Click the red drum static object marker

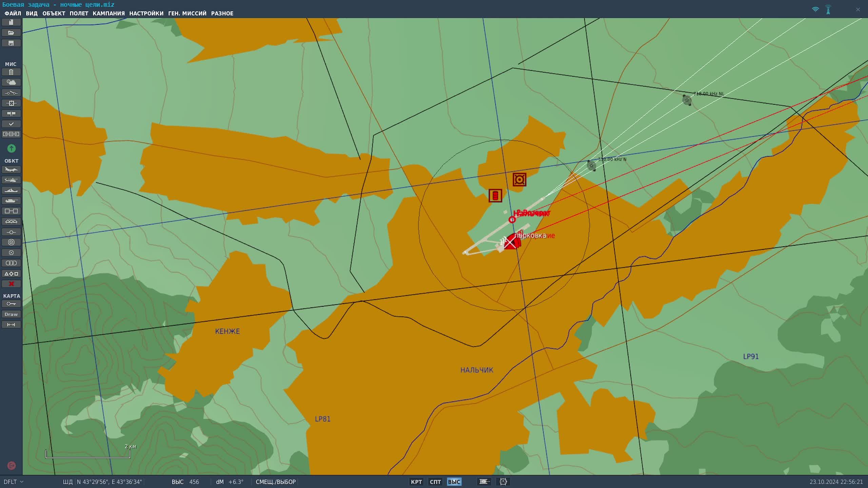point(495,196)
